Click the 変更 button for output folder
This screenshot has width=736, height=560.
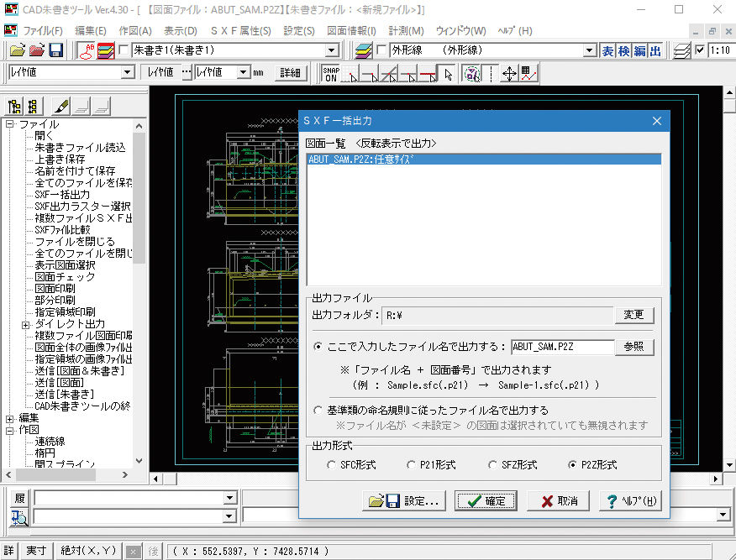point(633,315)
